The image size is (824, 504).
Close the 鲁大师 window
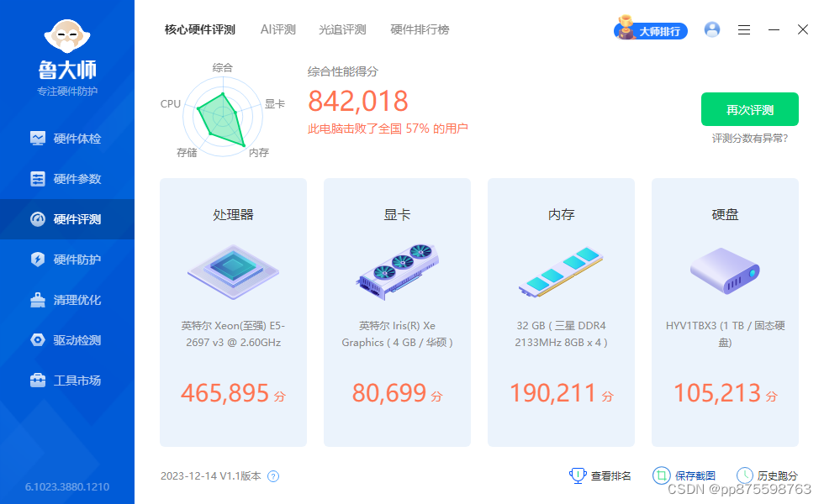click(802, 29)
